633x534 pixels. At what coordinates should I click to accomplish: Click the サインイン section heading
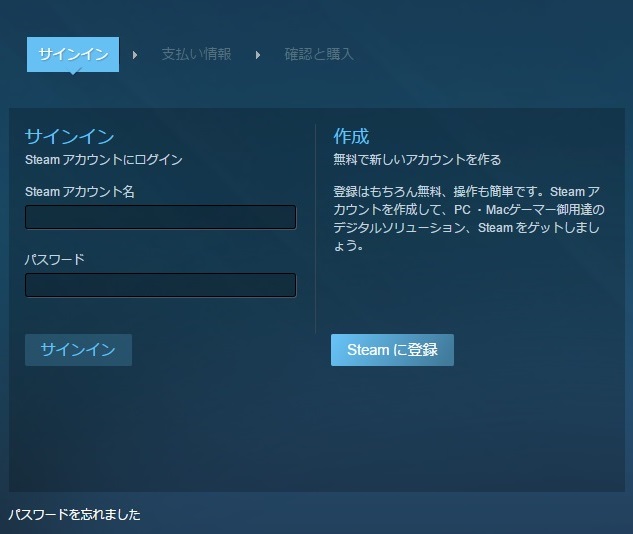(x=69, y=136)
